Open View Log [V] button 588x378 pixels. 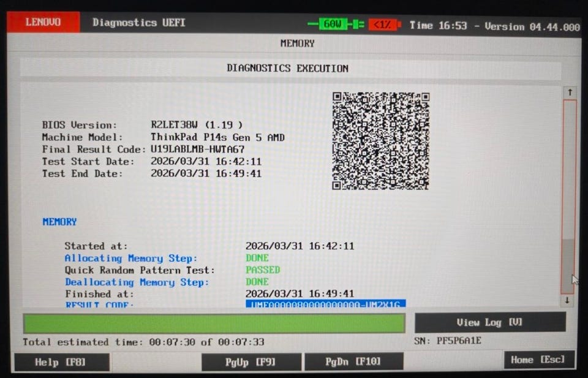[490, 322]
